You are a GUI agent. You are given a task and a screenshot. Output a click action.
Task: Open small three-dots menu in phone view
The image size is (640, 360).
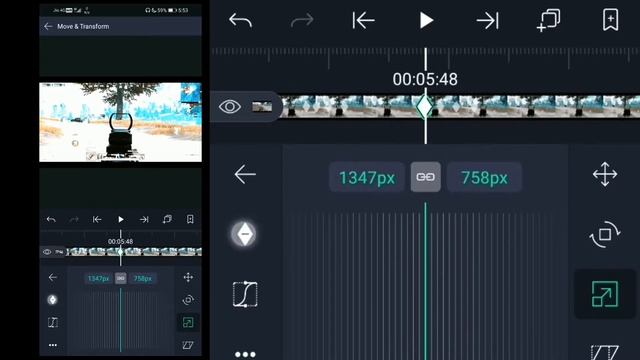pos(53,345)
